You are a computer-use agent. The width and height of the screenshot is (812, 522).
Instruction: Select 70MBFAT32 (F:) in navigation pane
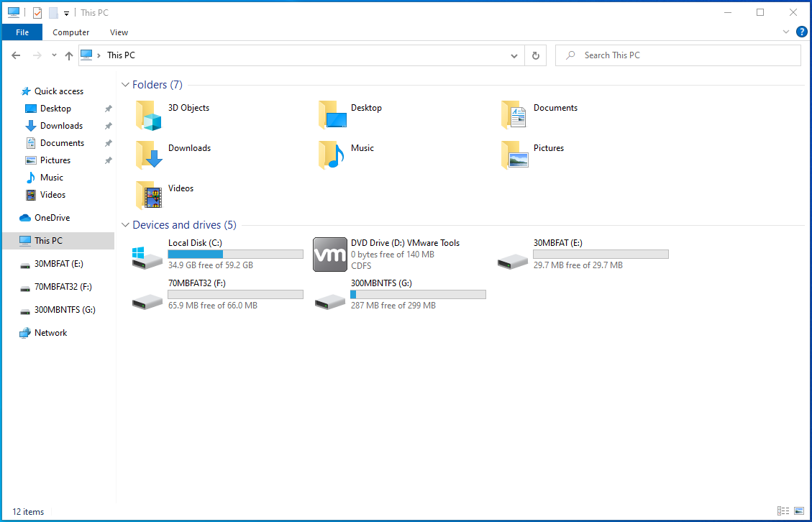point(63,287)
